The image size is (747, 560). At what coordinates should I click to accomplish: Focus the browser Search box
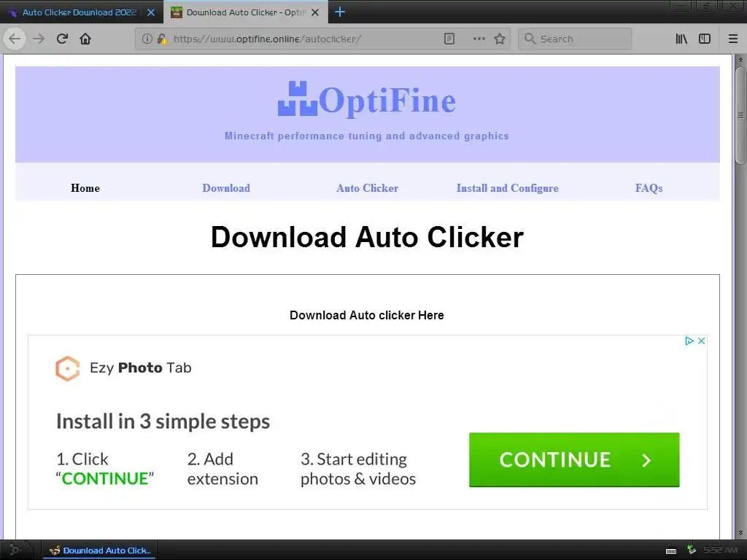click(575, 39)
